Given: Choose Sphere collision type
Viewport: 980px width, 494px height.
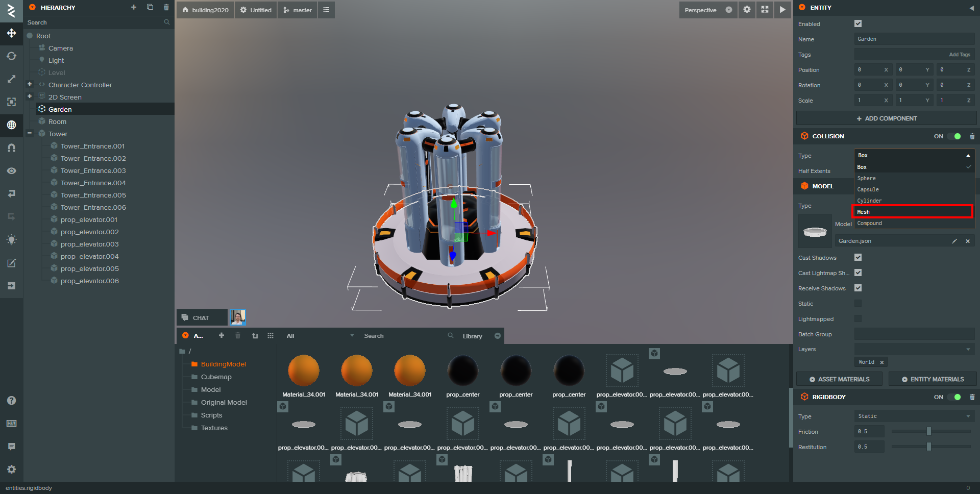Looking at the screenshot, I should [914, 178].
